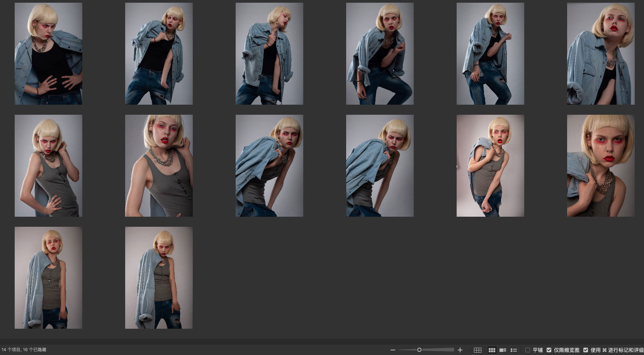
Task: Select first thumbnail in the third row
Action: [x=48, y=278]
